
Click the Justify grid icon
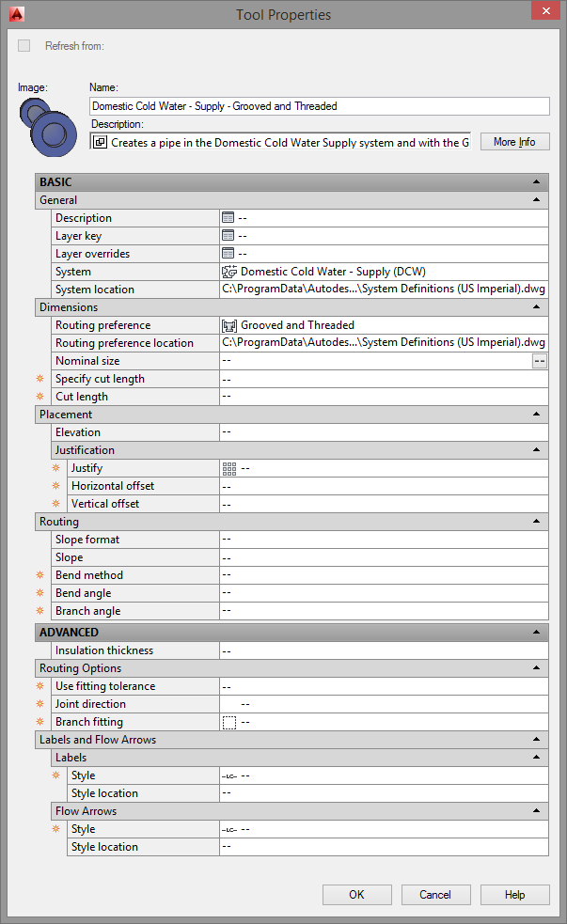[228, 467]
